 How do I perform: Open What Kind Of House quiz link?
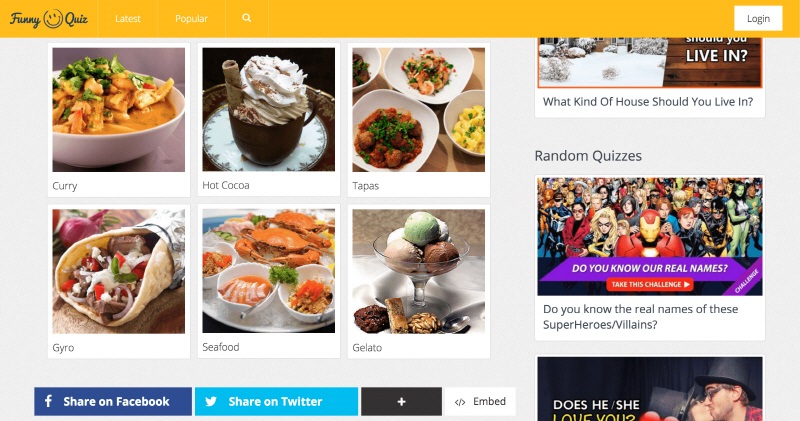(x=648, y=102)
